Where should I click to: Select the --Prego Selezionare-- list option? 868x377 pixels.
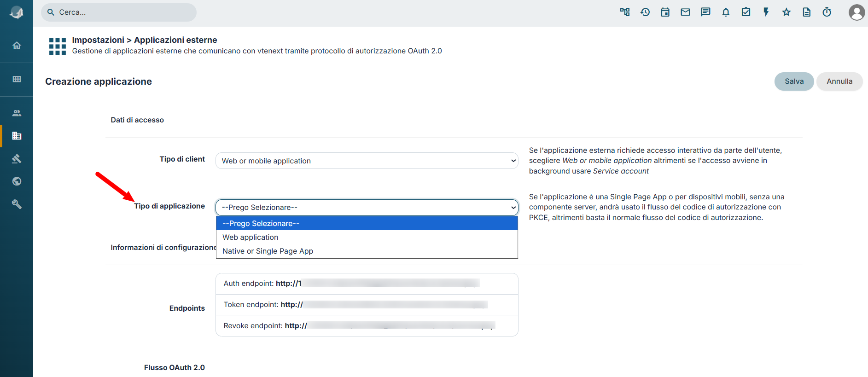(367, 223)
